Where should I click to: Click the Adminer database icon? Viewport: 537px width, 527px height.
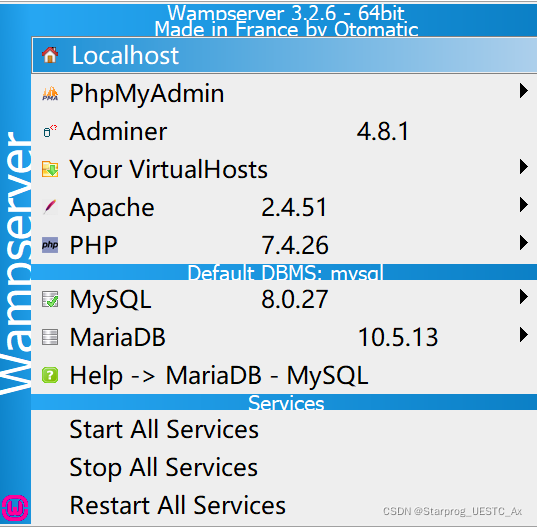click(x=50, y=131)
